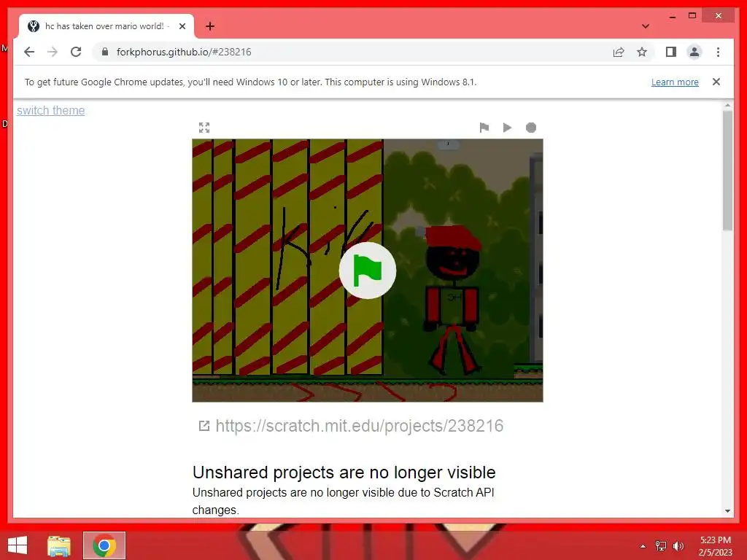The height and width of the screenshot is (560, 747).
Task: Select the 'hc has taken over mario world!' tab
Action: click(107, 26)
